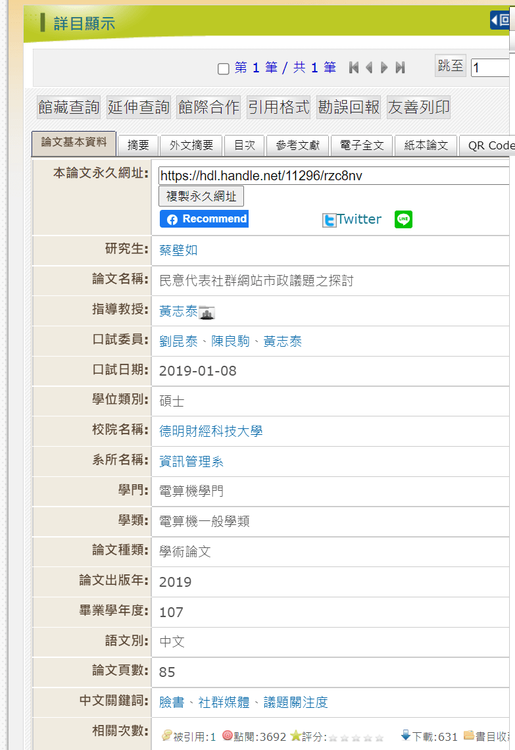Click the 書目收藏 folder icon

coord(469,735)
